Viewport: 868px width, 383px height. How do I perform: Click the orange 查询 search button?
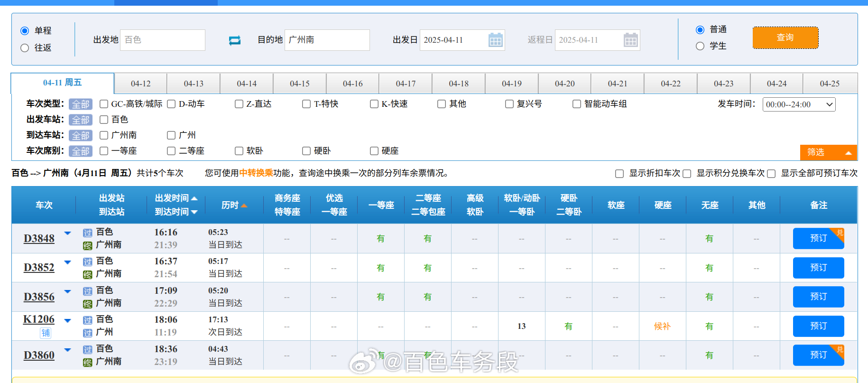point(785,37)
